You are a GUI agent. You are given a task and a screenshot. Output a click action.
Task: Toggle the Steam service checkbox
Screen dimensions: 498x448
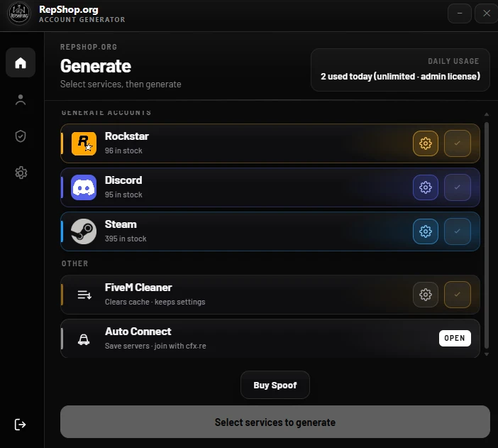click(458, 231)
